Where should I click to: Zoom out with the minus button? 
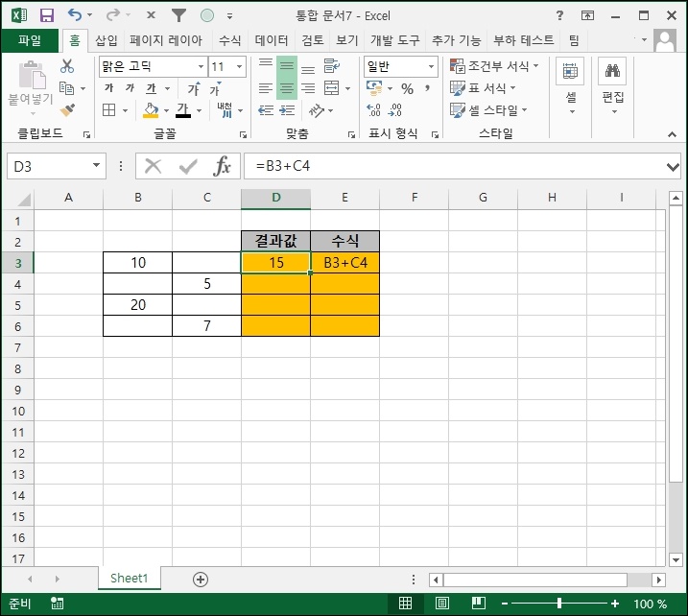click(x=505, y=604)
